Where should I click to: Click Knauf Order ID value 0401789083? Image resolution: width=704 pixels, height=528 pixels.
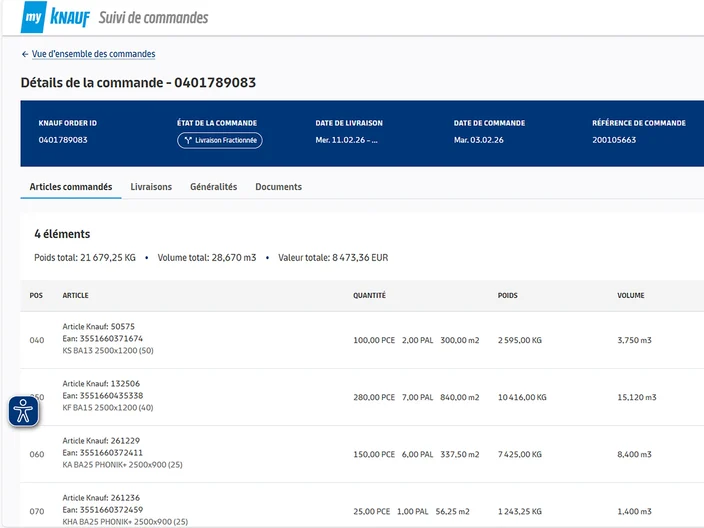(x=63, y=140)
